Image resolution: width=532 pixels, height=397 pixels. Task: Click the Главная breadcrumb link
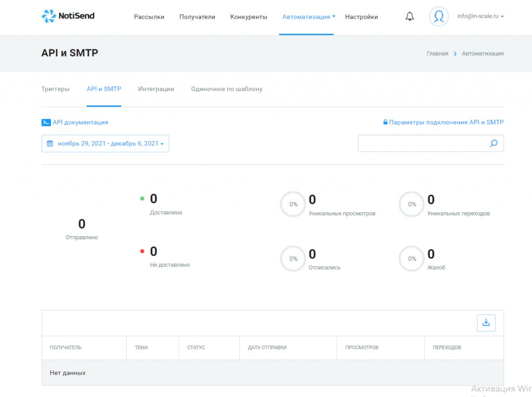tap(437, 53)
